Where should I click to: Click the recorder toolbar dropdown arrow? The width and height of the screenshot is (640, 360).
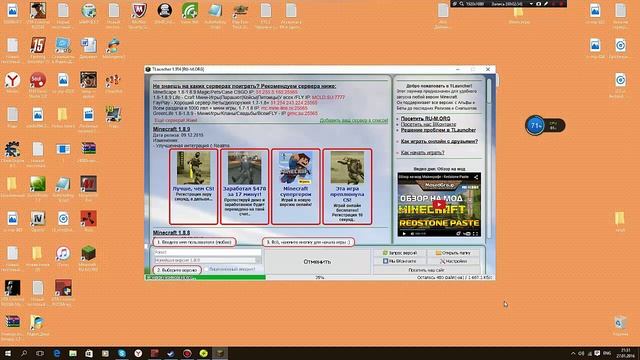[x=531, y=4]
